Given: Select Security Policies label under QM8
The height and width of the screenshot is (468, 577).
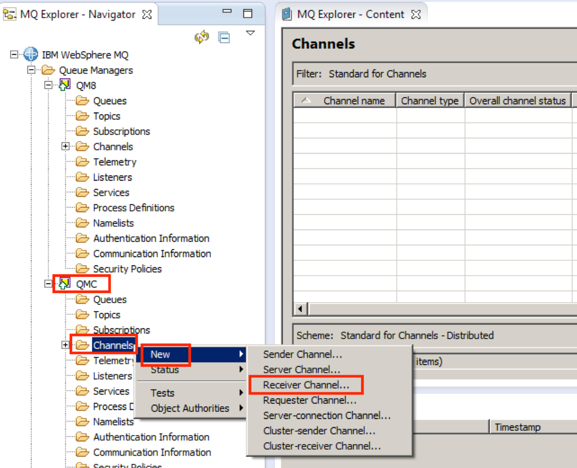Looking at the screenshot, I should (x=127, y=269).
